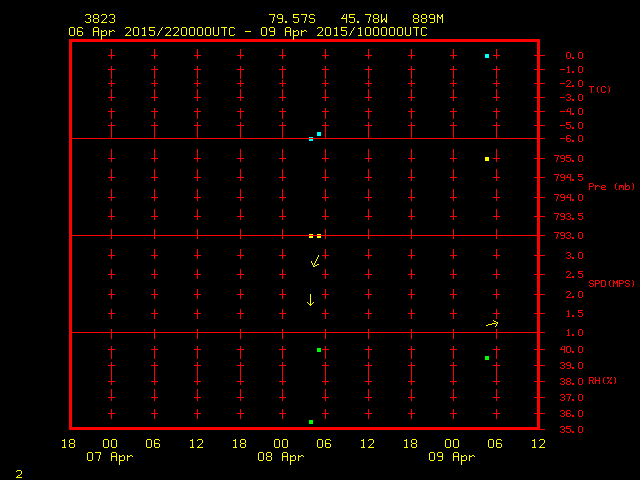Click the UTC date range header text
640x480 pixels.
pyautogui.click(x=248, y=32)
